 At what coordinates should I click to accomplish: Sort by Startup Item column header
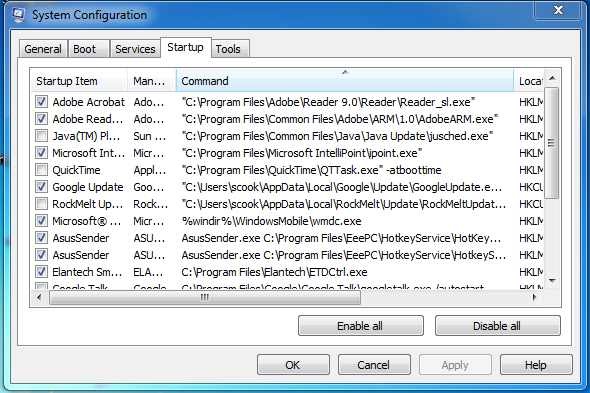pyautogui.click(x=79, y=81)
